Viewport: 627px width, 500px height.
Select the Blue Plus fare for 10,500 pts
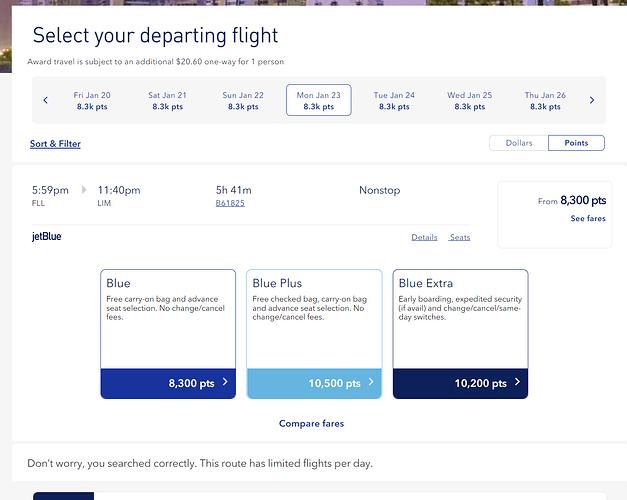tap(314, 383)
